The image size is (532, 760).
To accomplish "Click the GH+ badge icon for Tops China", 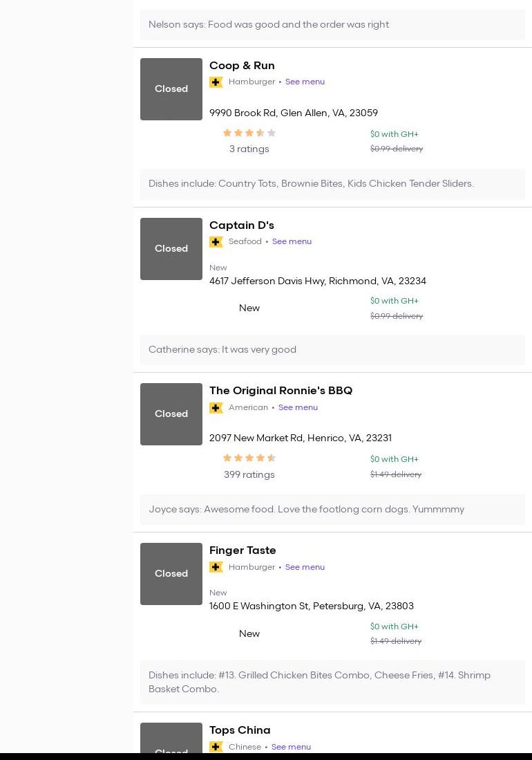I will pyautogui.click(x=216, y=747).
